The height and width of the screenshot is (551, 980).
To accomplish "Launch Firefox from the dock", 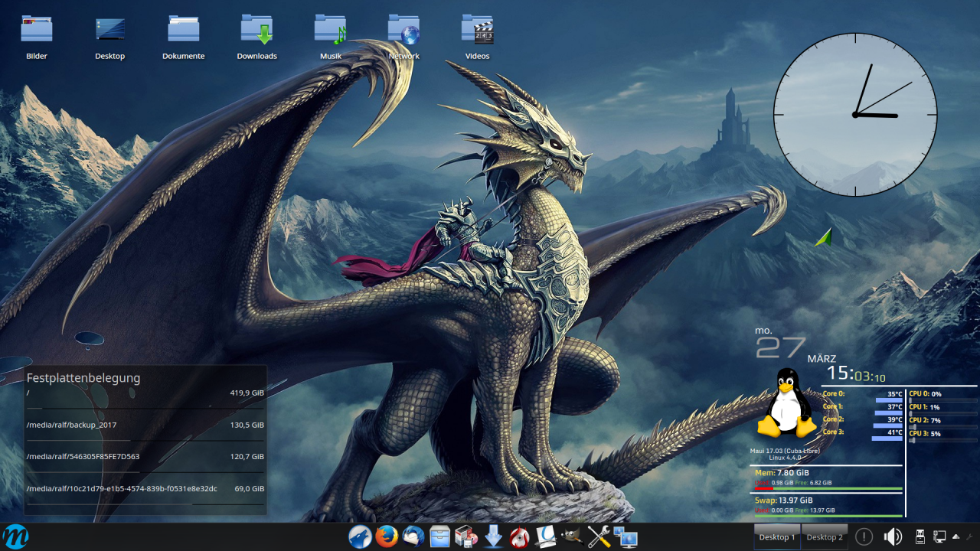I will point(387,537).
